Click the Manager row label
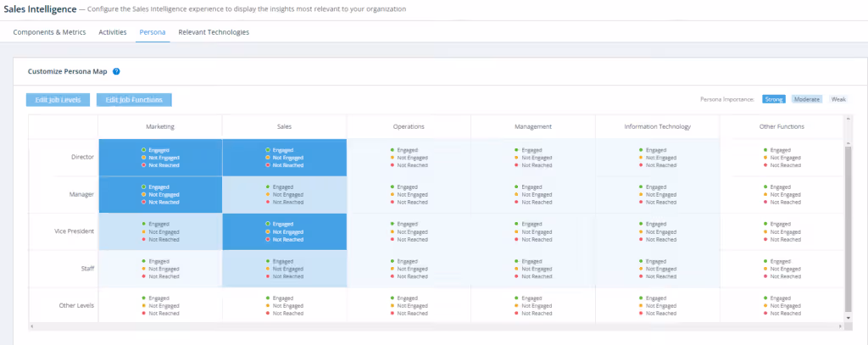Viewport: 868px width, 345px height. coord(82,194)
